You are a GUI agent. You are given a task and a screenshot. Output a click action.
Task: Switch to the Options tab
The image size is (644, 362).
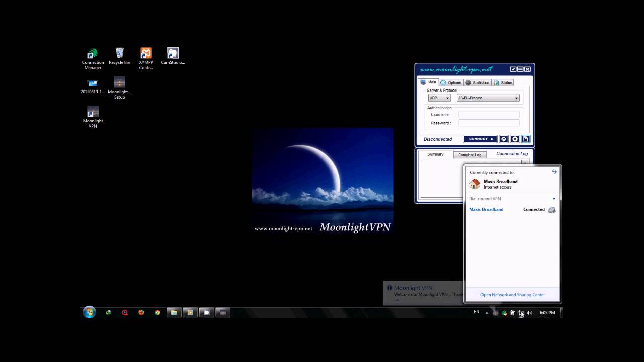(451, 82)
